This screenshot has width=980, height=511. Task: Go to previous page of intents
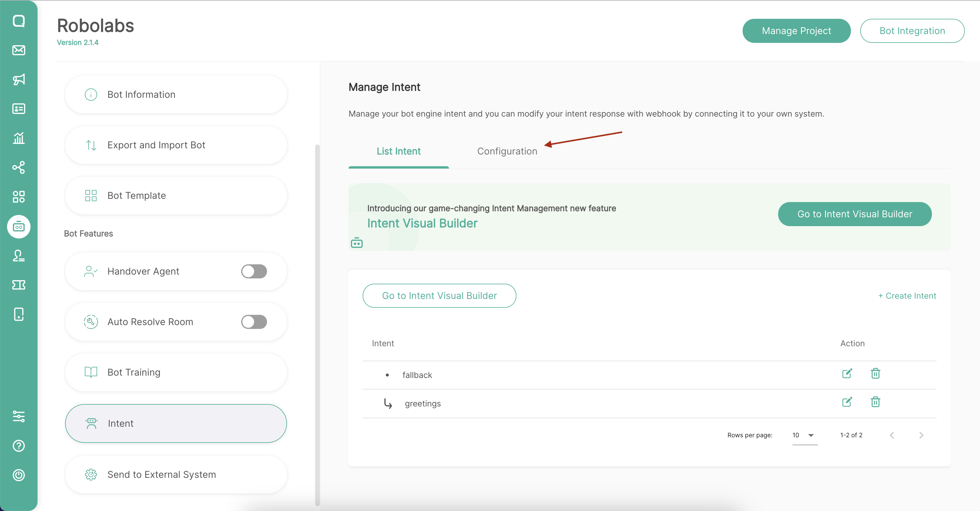892,435
